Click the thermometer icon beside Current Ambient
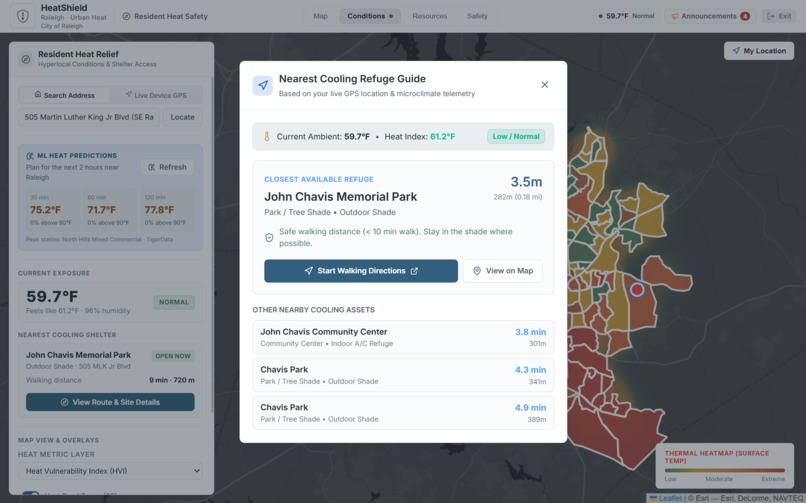Viewport: 806px width, 503px height. 266,137
